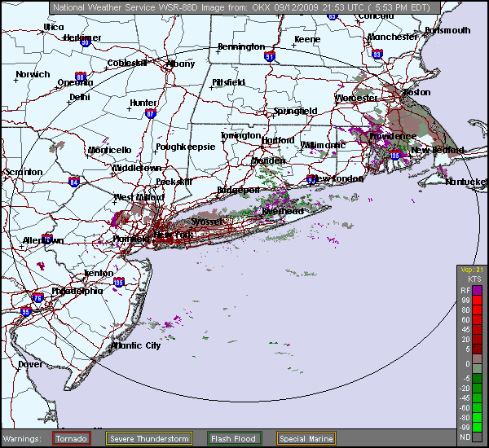Click the Atlantic City label

point(135,345)
